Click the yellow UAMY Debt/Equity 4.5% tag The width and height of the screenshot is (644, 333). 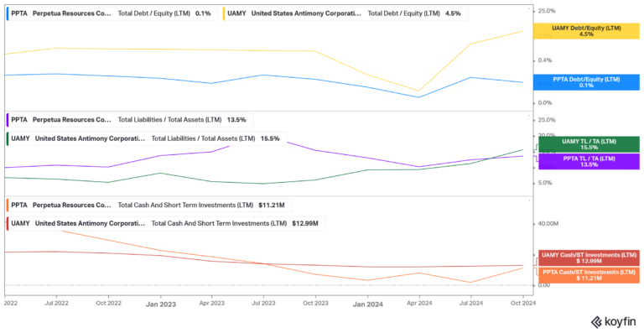586,31
